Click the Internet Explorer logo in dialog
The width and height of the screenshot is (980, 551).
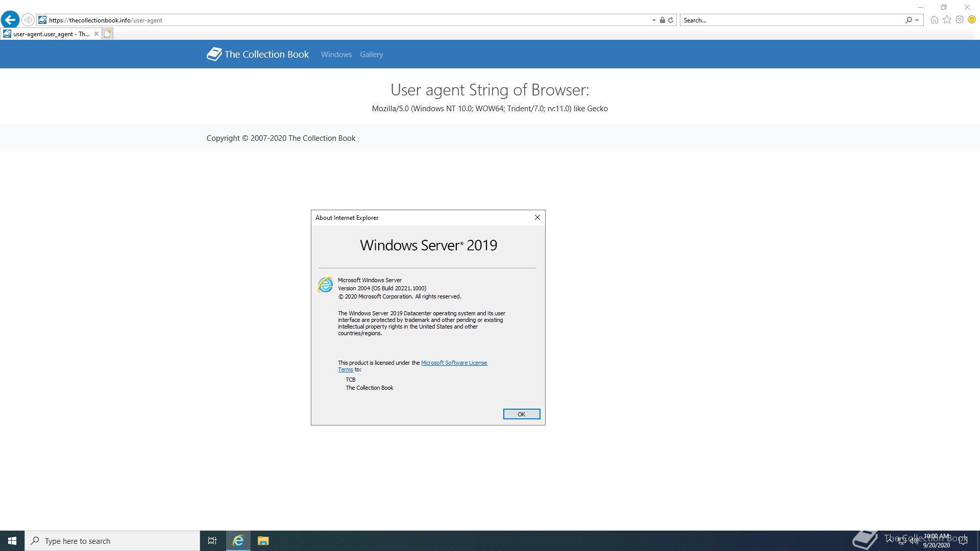tap(325, 285)
